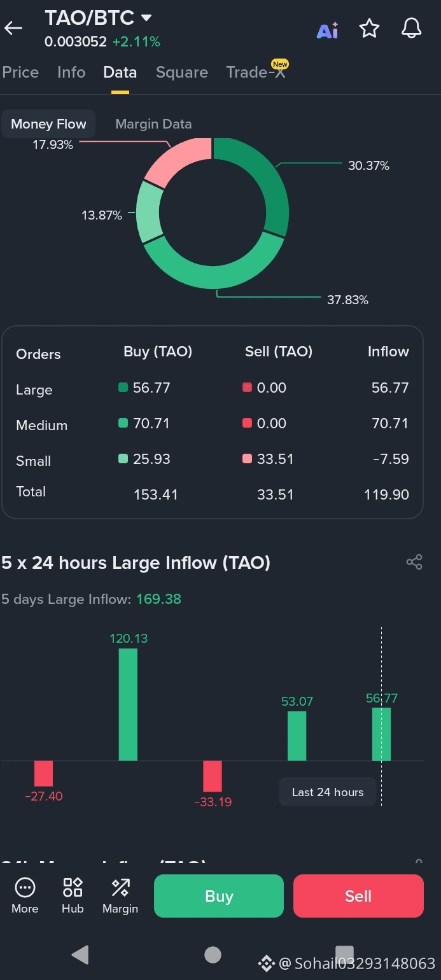
Task: Open the Trade-X tab
Action: pos(256,72)
